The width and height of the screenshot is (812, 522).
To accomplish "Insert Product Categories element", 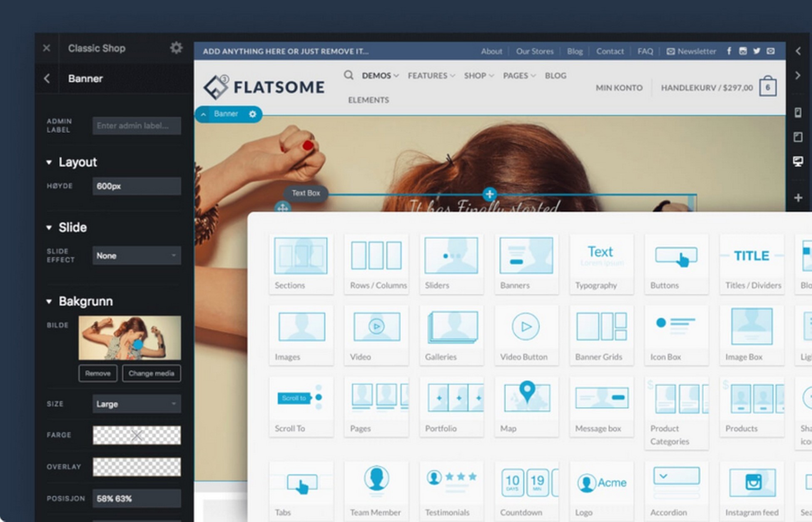I will [676, 413].
